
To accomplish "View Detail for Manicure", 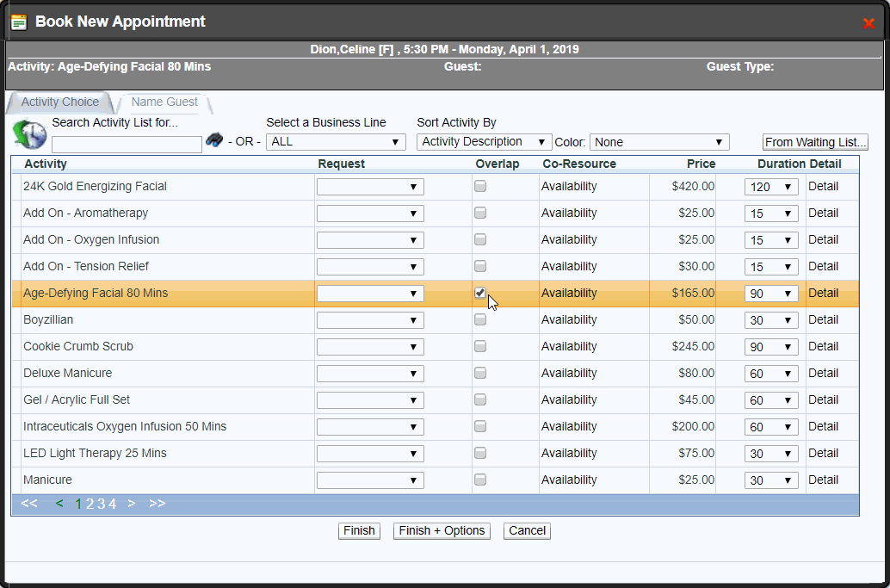I will pyautogui.click(x=824, y=480).
